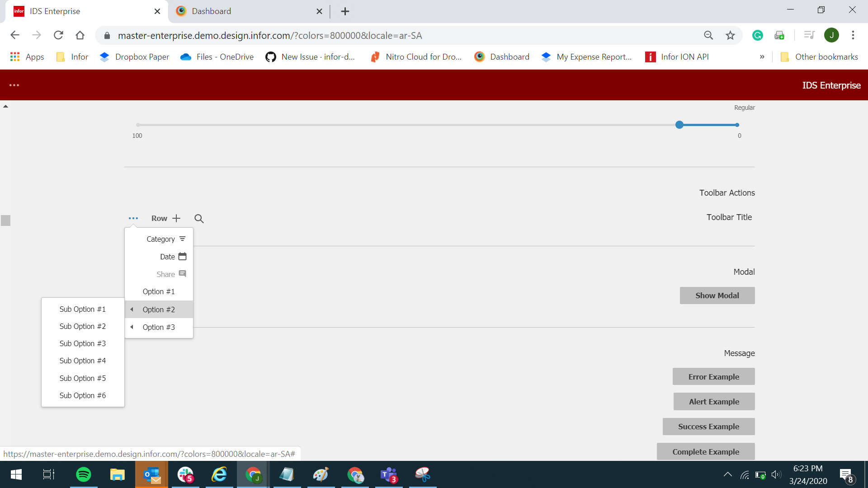Reload the page in browser
Image resolution: width=868 pixels, height=488 pixels.
[58, 35]
